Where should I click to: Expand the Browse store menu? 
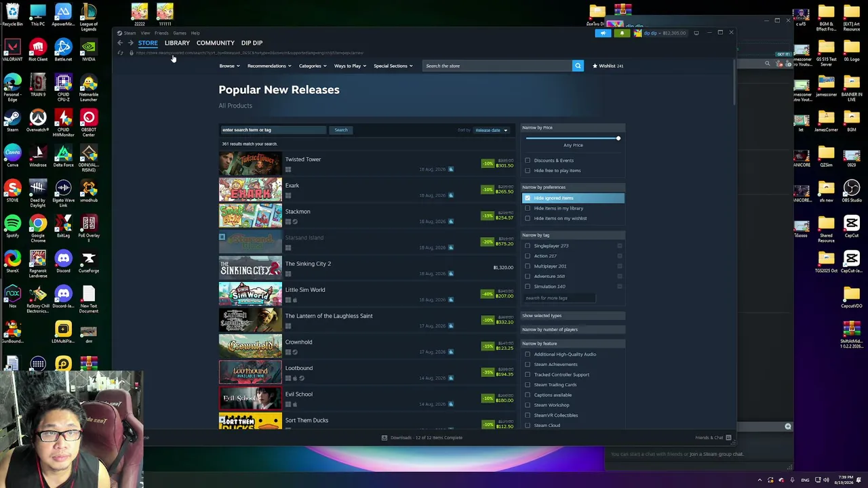click(x=229, y=66)
